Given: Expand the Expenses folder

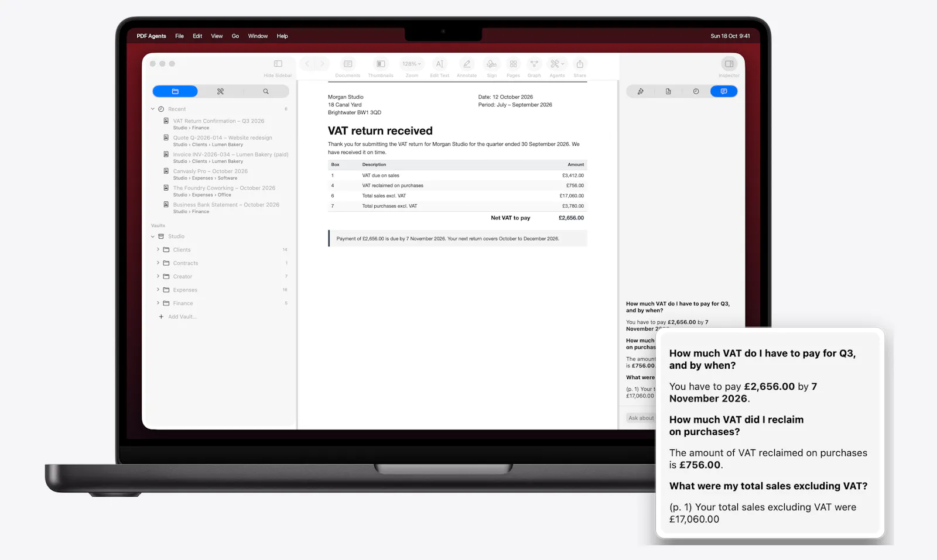Looking at the screenshot, I should 158,290.
